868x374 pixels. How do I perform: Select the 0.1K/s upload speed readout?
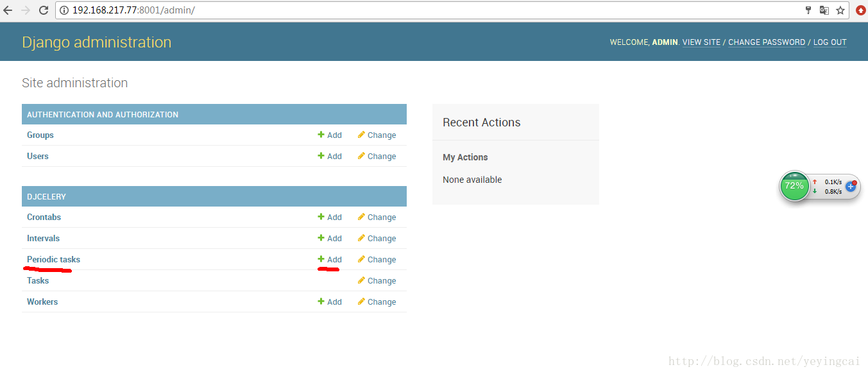click(833, 182)
